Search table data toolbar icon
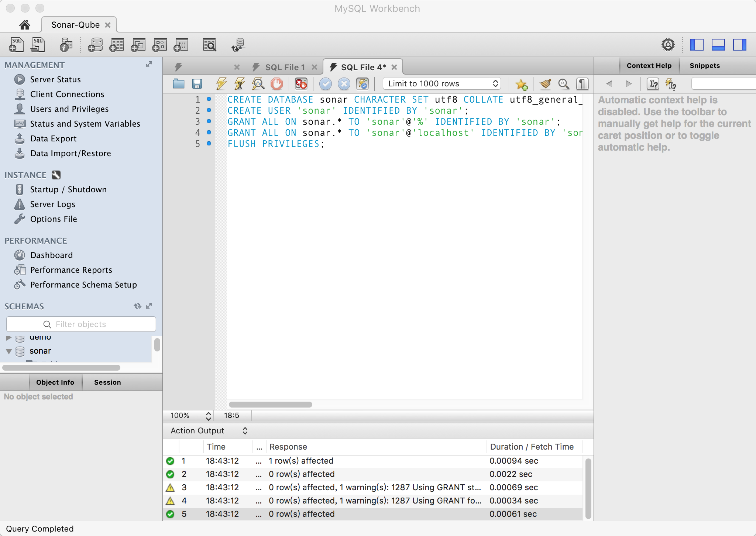 tap(210, 45)
